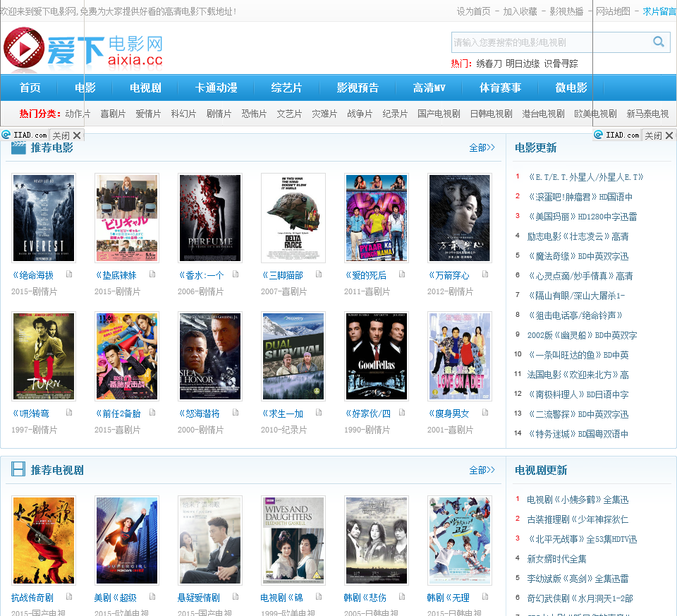
Task: Open the 影视预告 navigation tab
Action: 358,87
